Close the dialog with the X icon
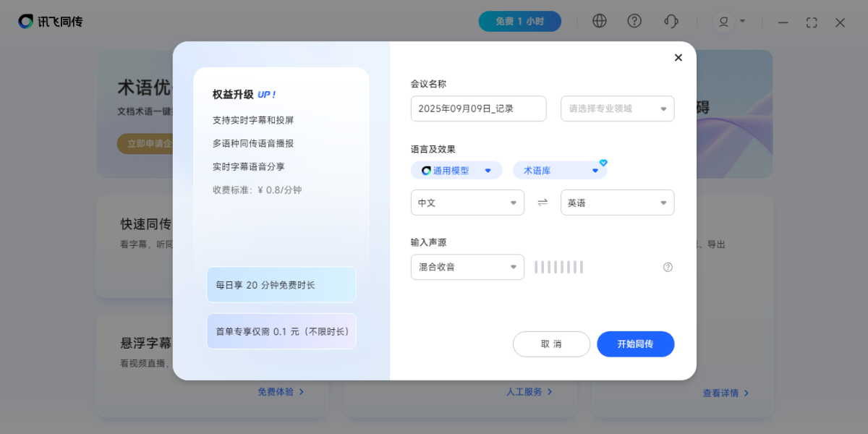868x434 pixels. click(678, 58)
